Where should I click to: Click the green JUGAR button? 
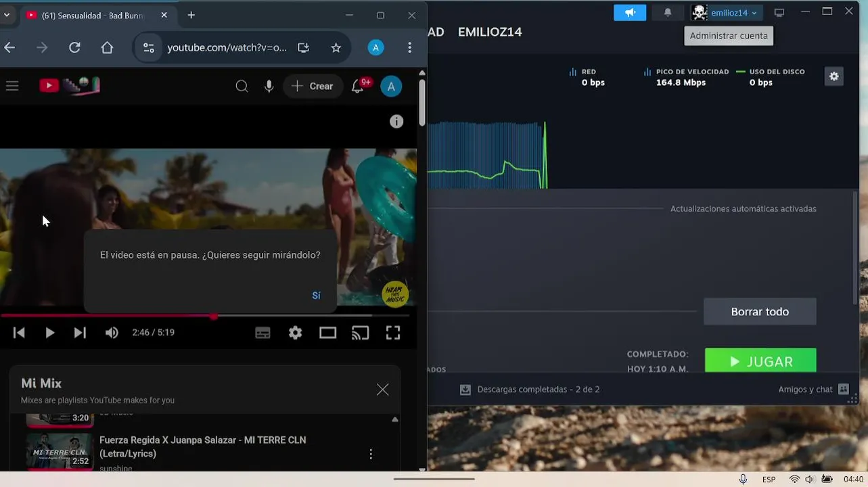(x=760, y=361)
